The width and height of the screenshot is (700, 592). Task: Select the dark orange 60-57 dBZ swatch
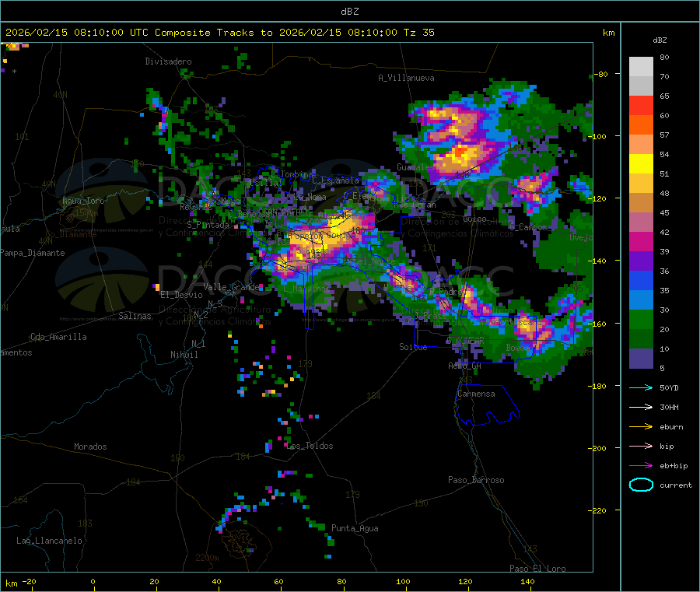coord(641,125)
